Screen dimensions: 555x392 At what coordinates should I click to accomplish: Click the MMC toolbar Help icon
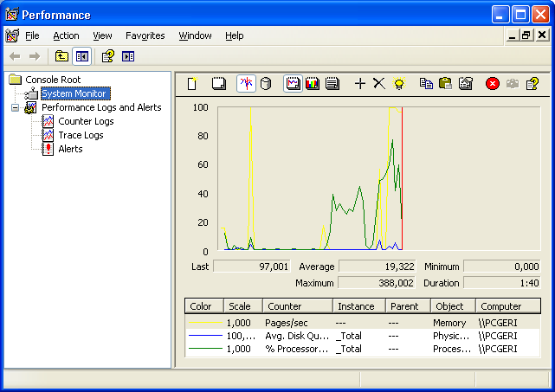108,56
